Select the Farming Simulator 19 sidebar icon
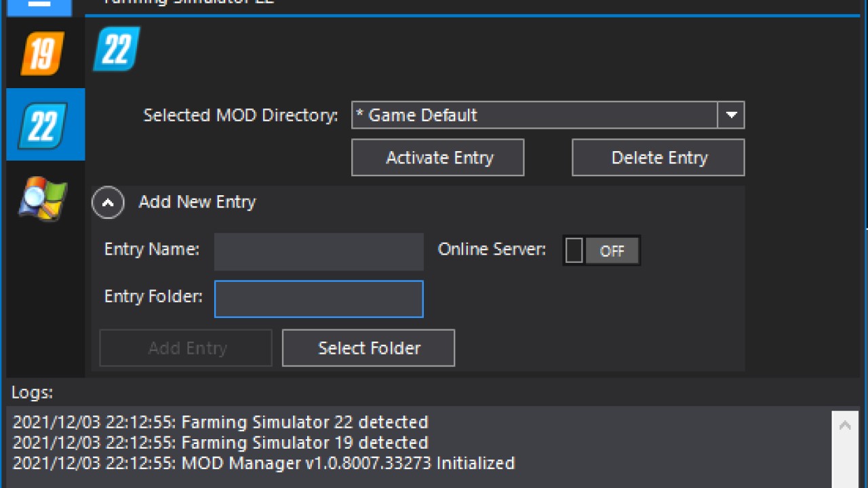 [x=43, y=53]
